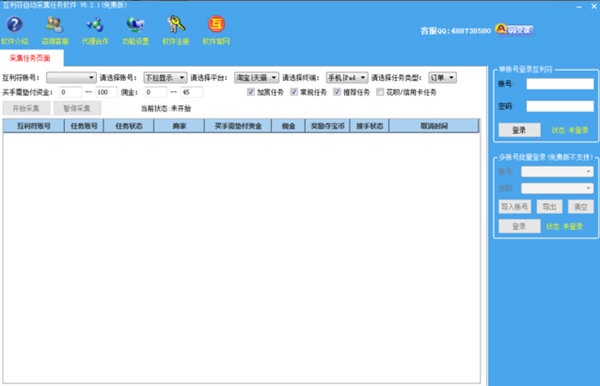Click 买手需垫付资金 column header
Image resolution: width=600 pixels, height=386 pixels.
pyautogui.click(x=238, y=126)
